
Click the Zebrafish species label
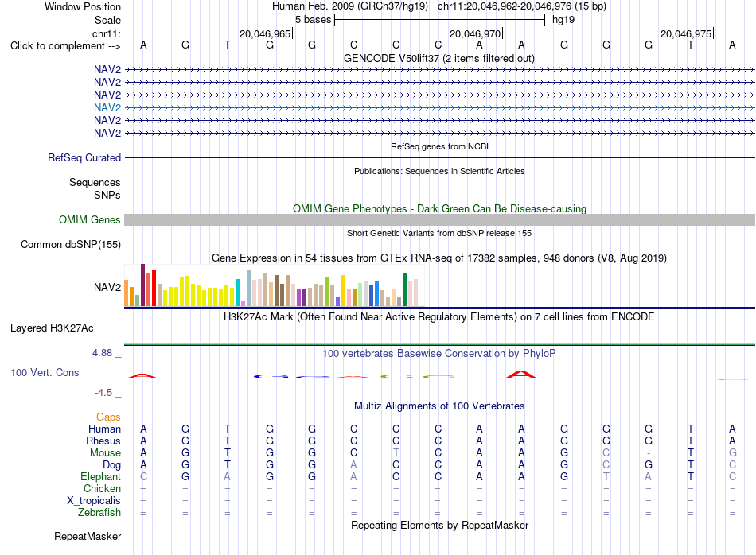point(99,513)
